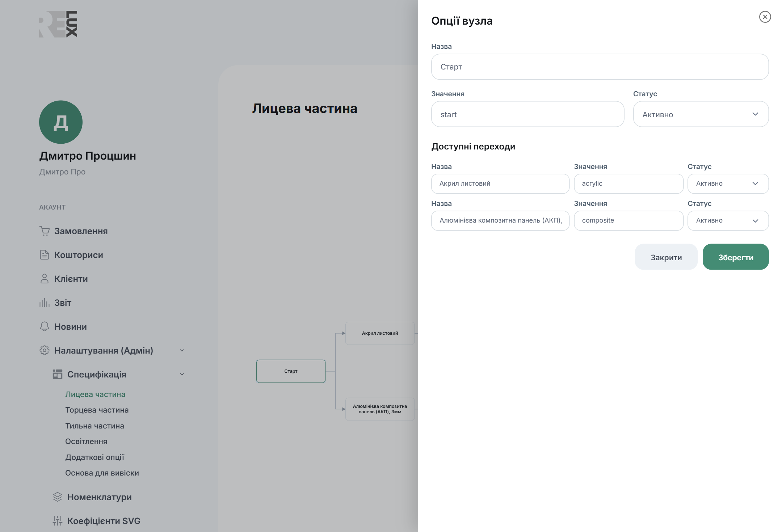
Task: Click the user avatar with letter Д
Action: (x=61, y=122)
